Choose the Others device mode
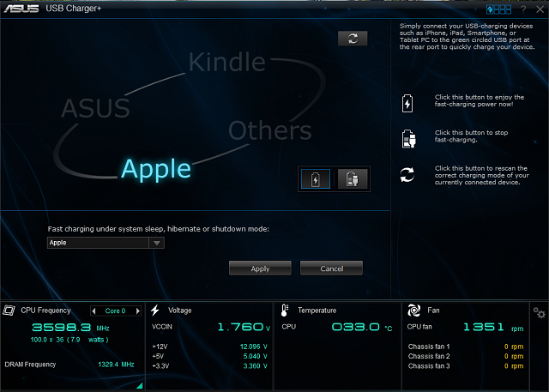This screenshot has width=549, height=392. (269, 130)
